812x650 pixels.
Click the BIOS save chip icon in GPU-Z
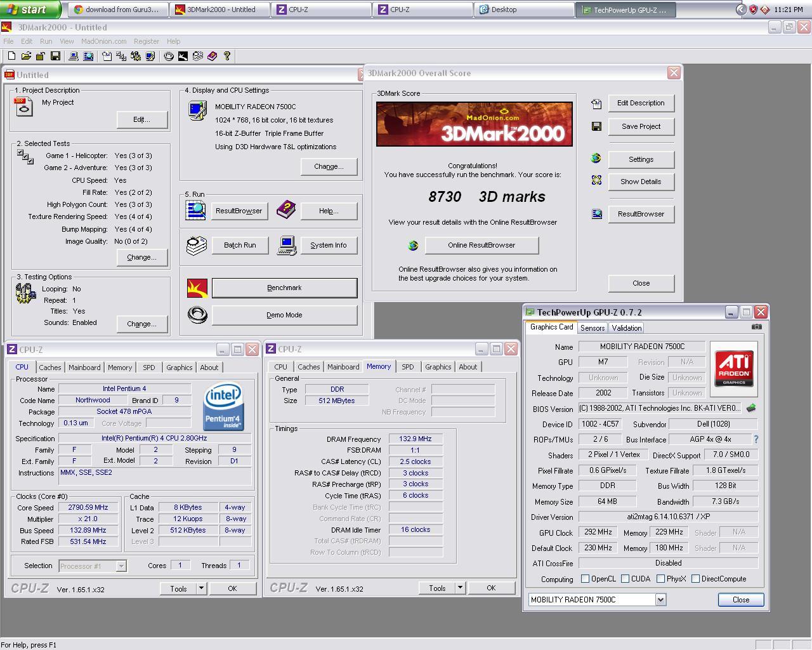pos(752,408)
